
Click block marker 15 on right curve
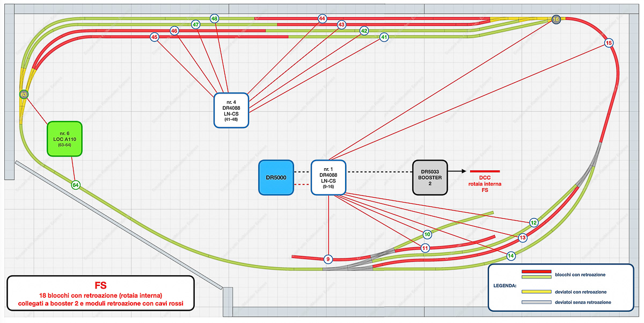(609, 42)
